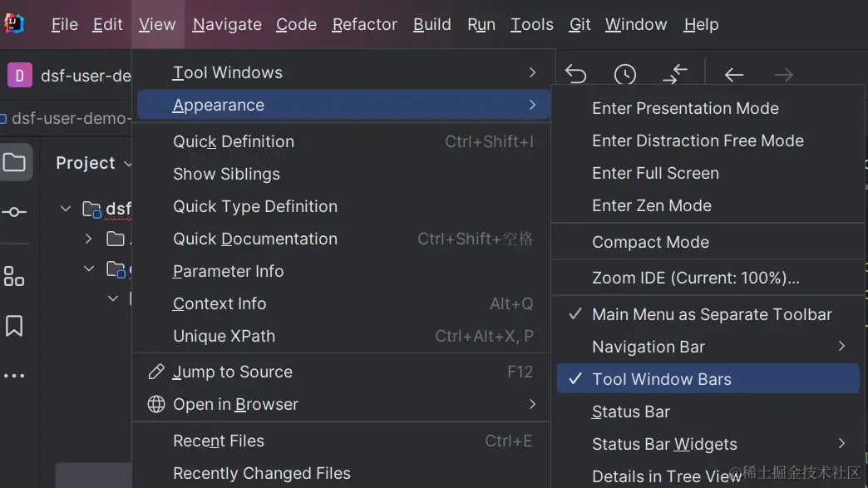This screenshot has width=868, height=488.
Task: Select Enter Zen Mode
Action: 651,205
